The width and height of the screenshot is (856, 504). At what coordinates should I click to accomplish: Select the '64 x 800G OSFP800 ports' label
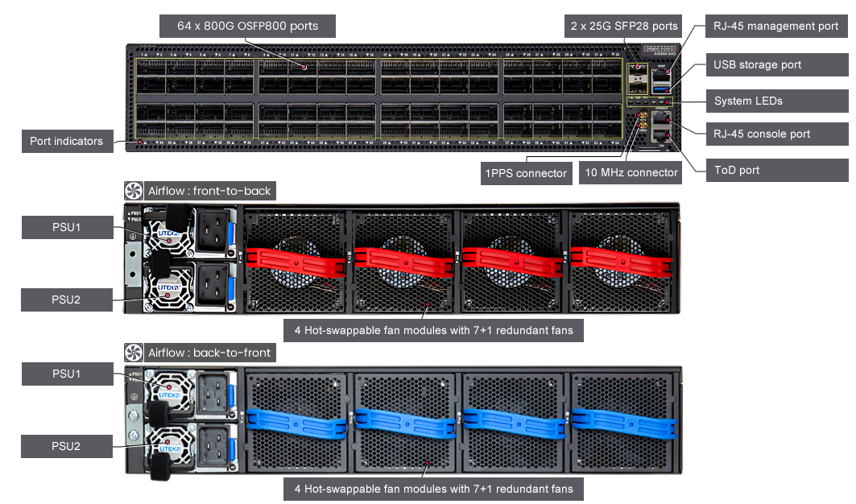248,26
